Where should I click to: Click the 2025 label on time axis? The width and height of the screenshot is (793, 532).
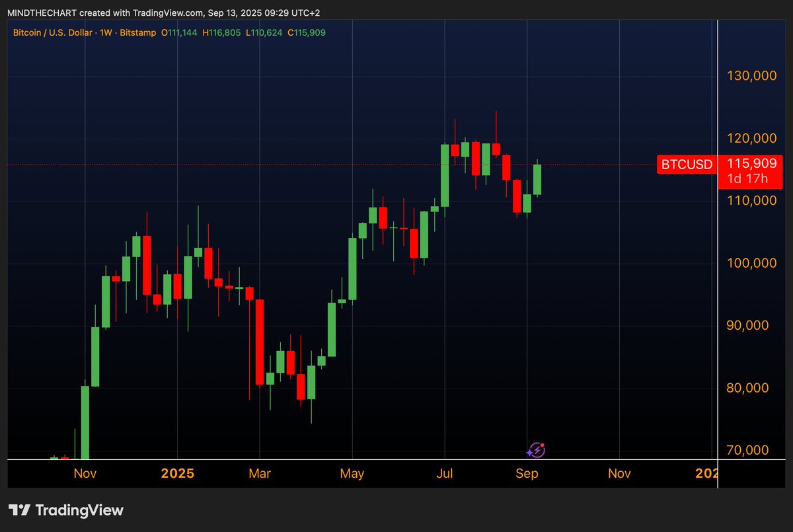[x=177, y=473]
